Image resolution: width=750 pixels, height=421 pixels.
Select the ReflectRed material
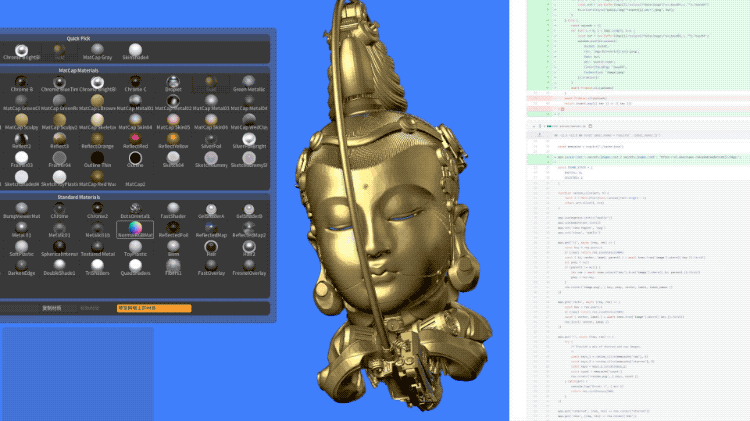pyautogui.click(x=135, y=141)
